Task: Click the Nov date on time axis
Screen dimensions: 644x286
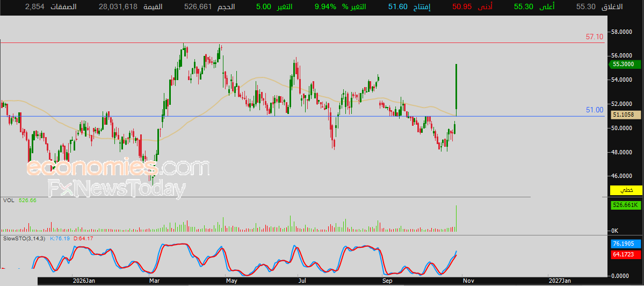Action: tap(468, 281)
